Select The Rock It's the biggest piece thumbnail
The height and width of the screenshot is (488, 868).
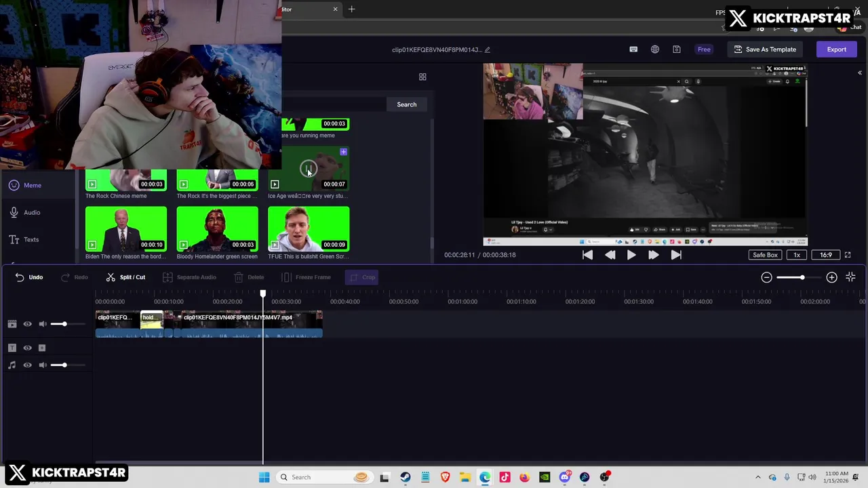(x=217, y=180)
